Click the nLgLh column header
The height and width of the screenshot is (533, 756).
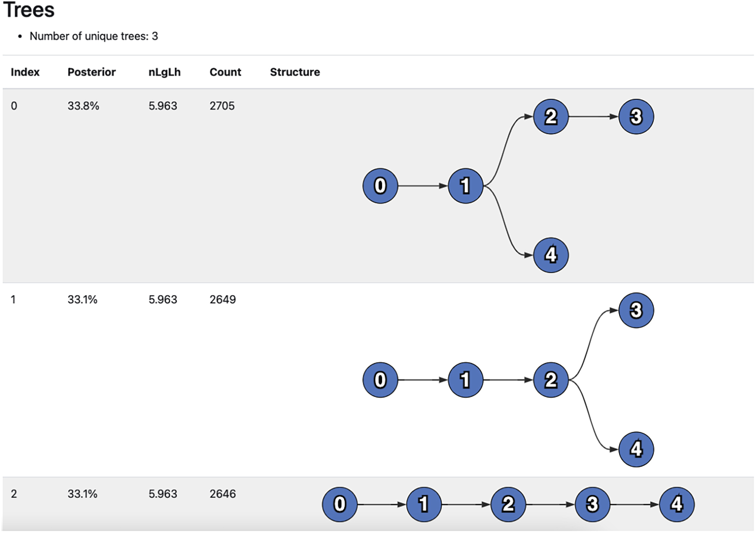[164, 72]
